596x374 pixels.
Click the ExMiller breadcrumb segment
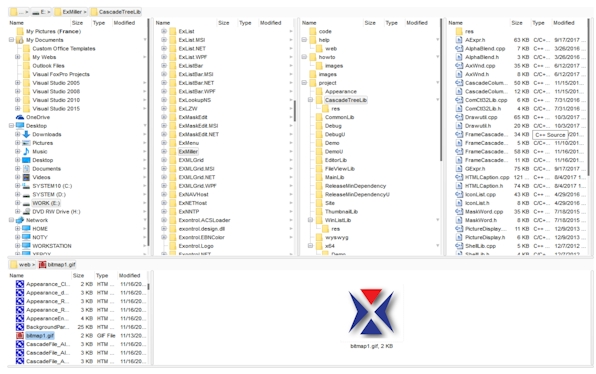[71, 12]
